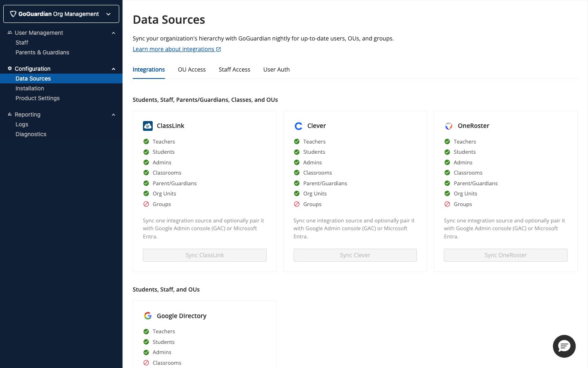Click ClassLink Parent/Guardians green check icon
588x368 pixels.
(x=146, y=183)
